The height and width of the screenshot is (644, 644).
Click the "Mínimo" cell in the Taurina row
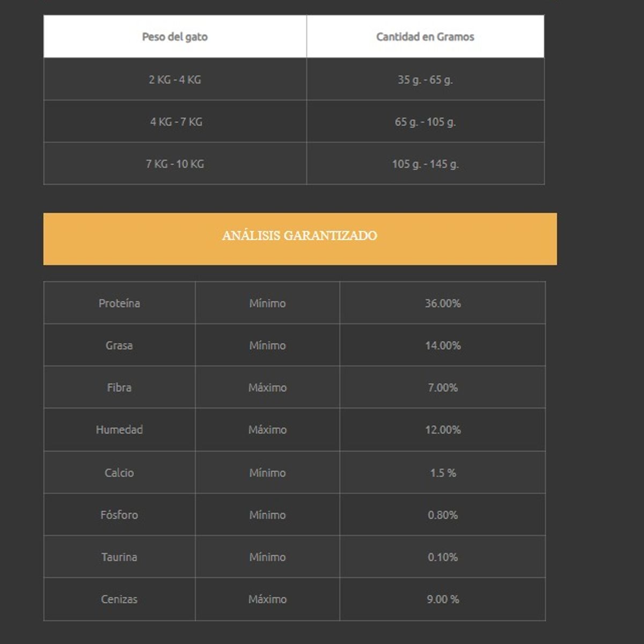267,557
